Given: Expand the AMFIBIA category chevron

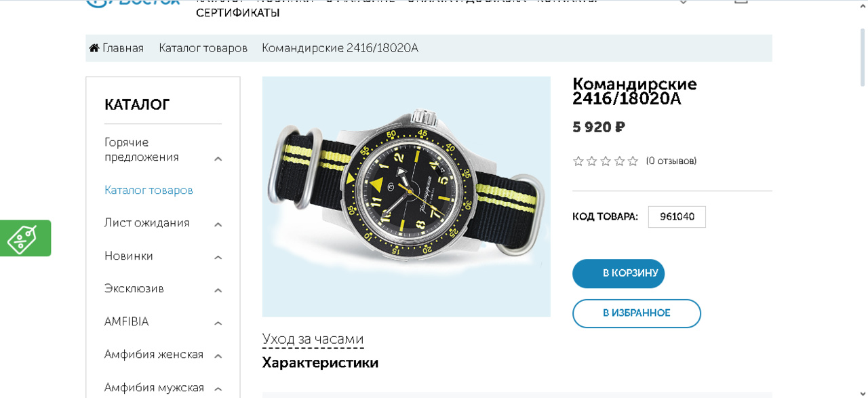Looking at the screenshot, I should pos(218,323).
